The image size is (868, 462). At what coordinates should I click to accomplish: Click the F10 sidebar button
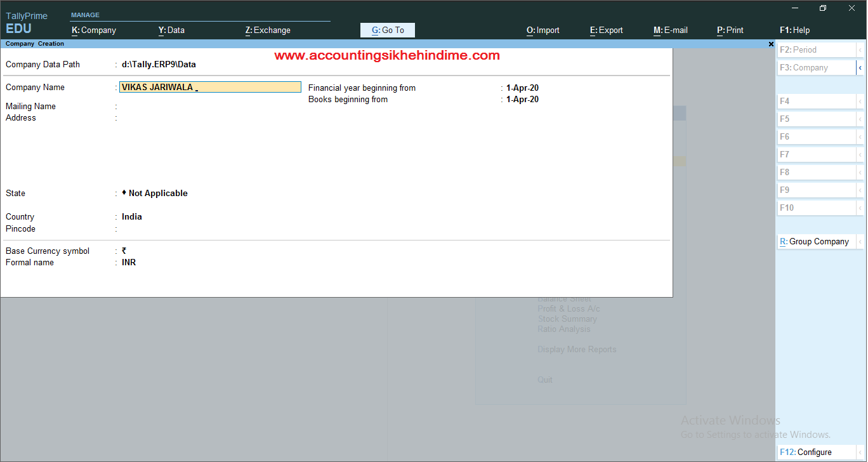[x=817, y=208]
